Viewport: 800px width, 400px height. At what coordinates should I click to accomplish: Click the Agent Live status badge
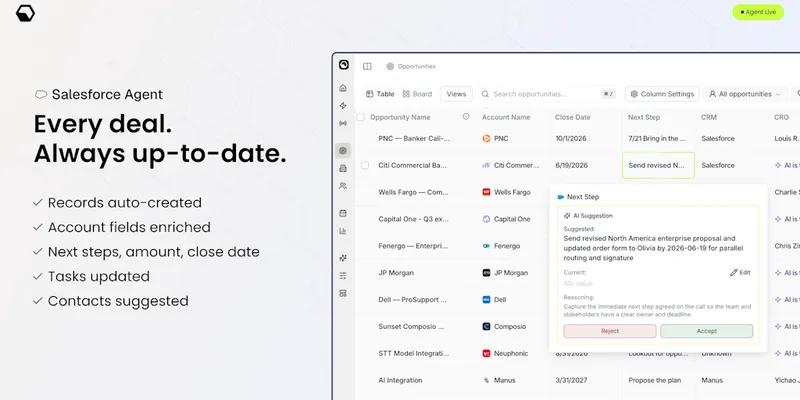click(758, 12)
